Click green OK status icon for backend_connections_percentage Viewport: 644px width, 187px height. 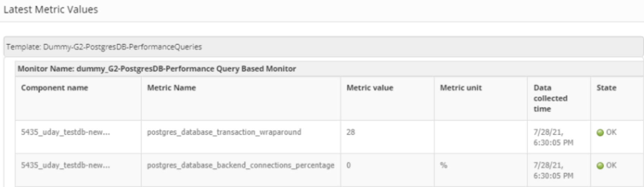pyautogui.click(x=600, y=166)
